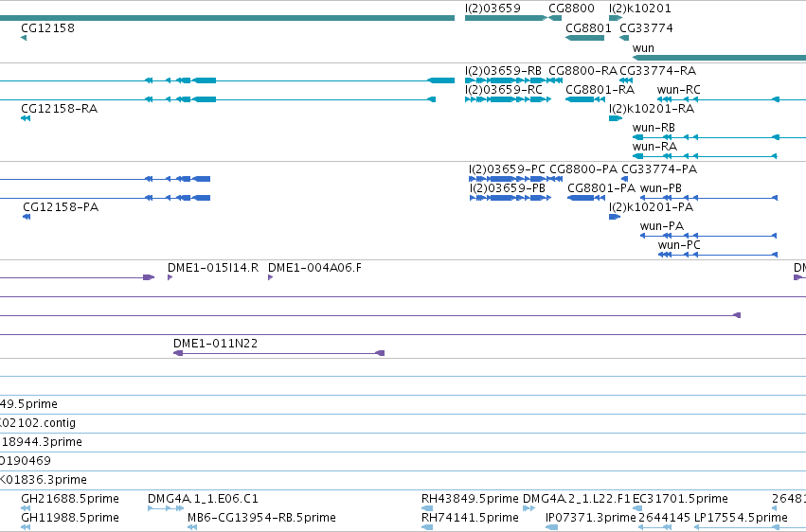Screen dimensions: 806x532
Task: Click the 2644145 feature label
Action: tap(664, 518)
